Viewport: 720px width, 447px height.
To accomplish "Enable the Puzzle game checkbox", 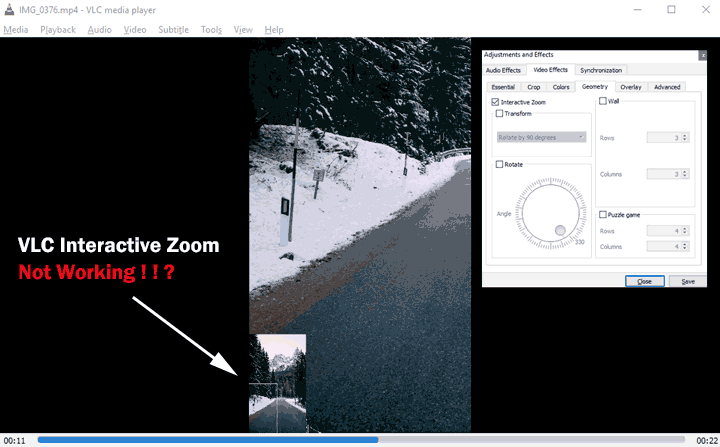I will point(603,215).
